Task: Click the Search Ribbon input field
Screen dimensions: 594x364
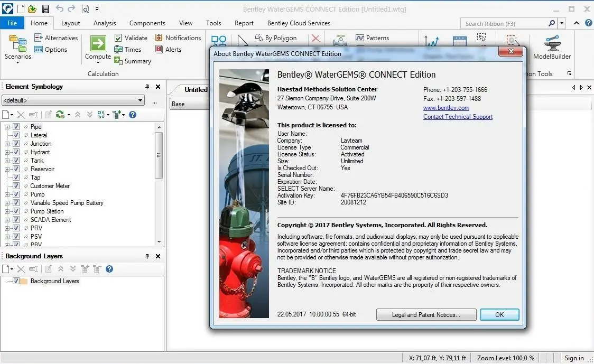Action: 504,23
